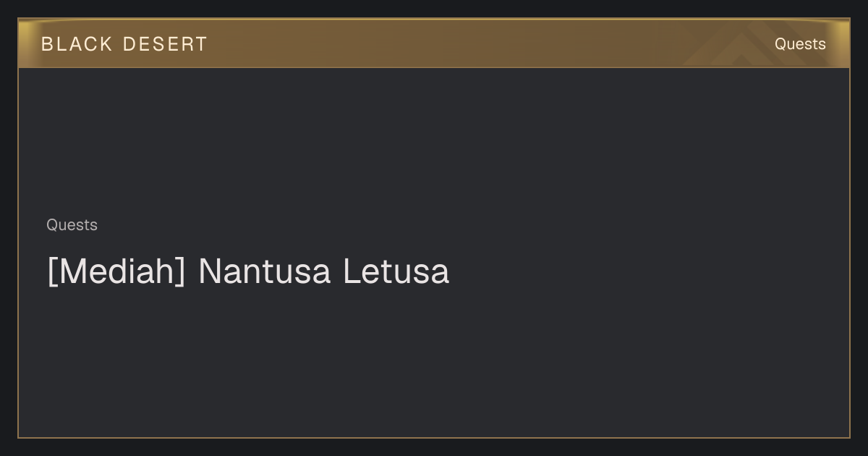Click the dark content panel below the title
The height and width of the screenshot is (456, 868).
[x=434, y=362]
